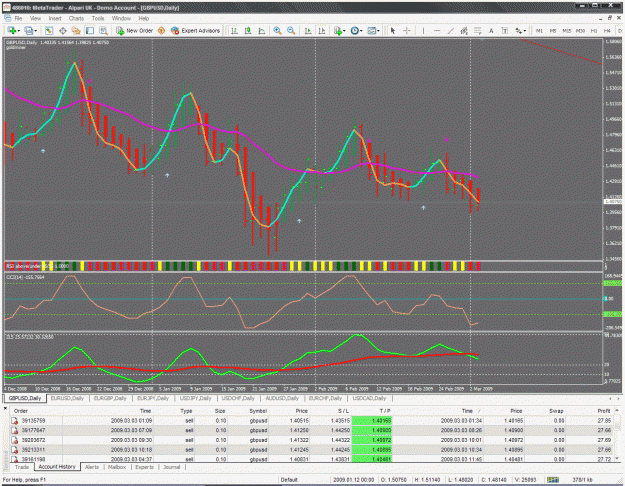Screen dimensions: 625x486
Task: Switch to EURJPY,Daily chart tab
Action: point(153,398)
